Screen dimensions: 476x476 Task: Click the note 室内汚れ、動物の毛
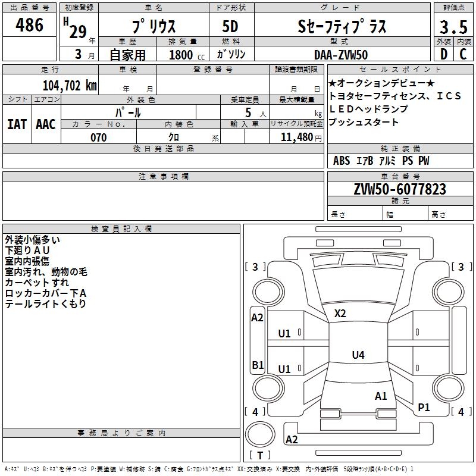tap(46, 272)
